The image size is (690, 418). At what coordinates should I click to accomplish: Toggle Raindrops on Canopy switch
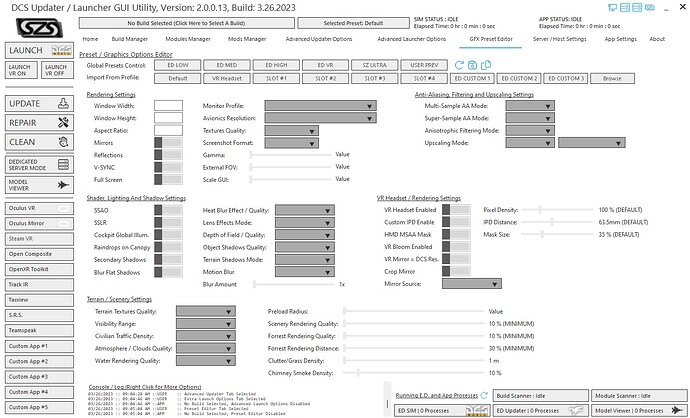(x=168, y=247)
